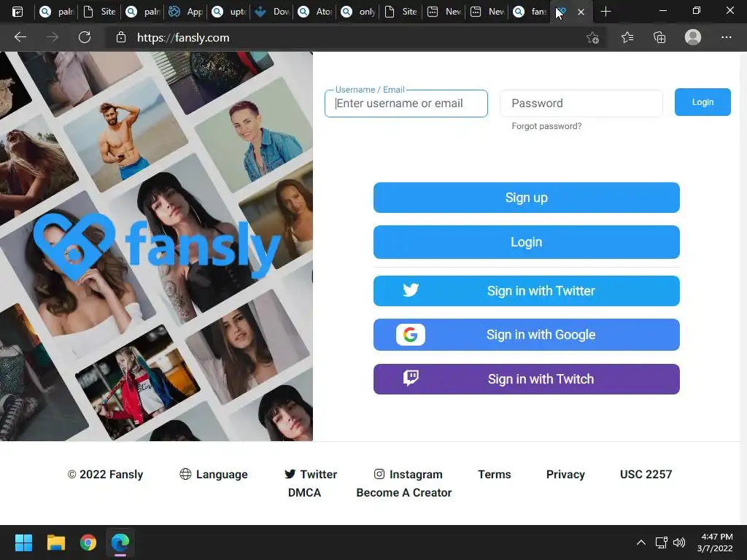Launch Google Chrome from the taskbar

(x=88, y=542)
